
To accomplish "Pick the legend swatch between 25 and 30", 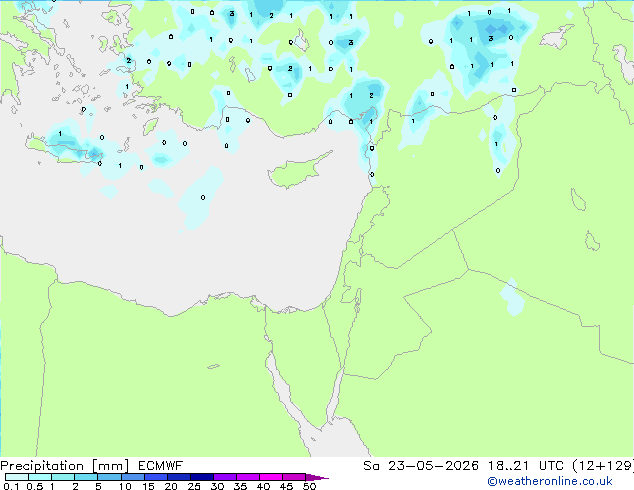I will coord(202,477).
